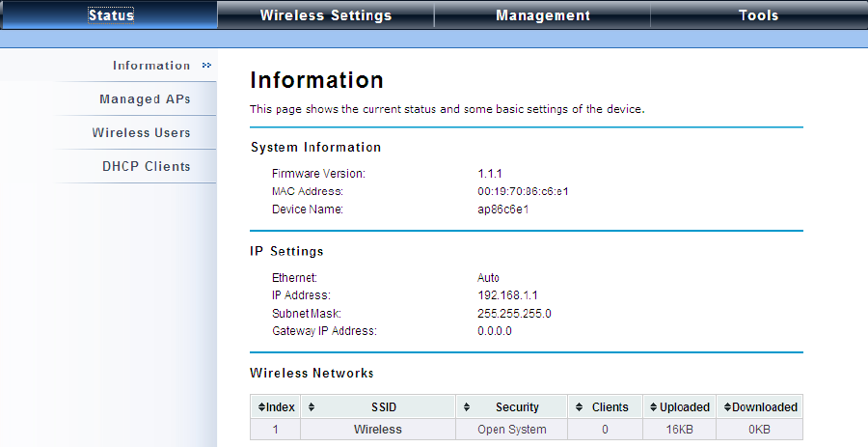
Task: Select Information in the sidebar
Action: point(151,66)
